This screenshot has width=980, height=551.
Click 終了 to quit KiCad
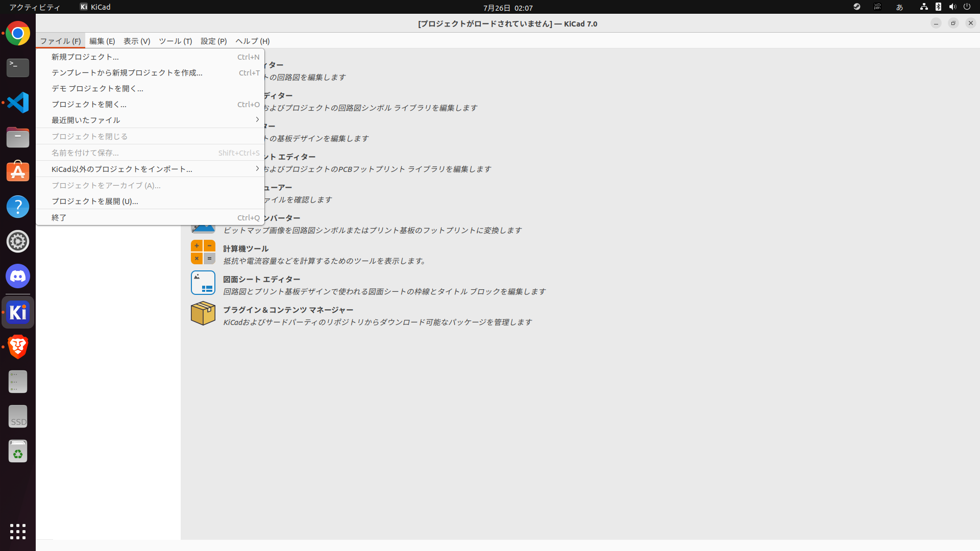(x=59, y=218)
